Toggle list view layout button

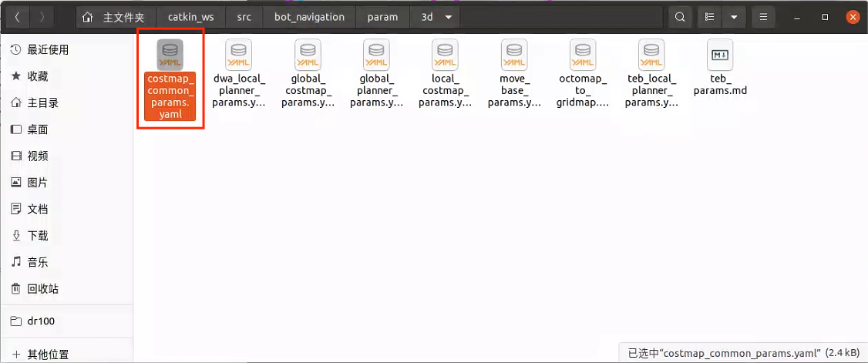tap(710, 17)
